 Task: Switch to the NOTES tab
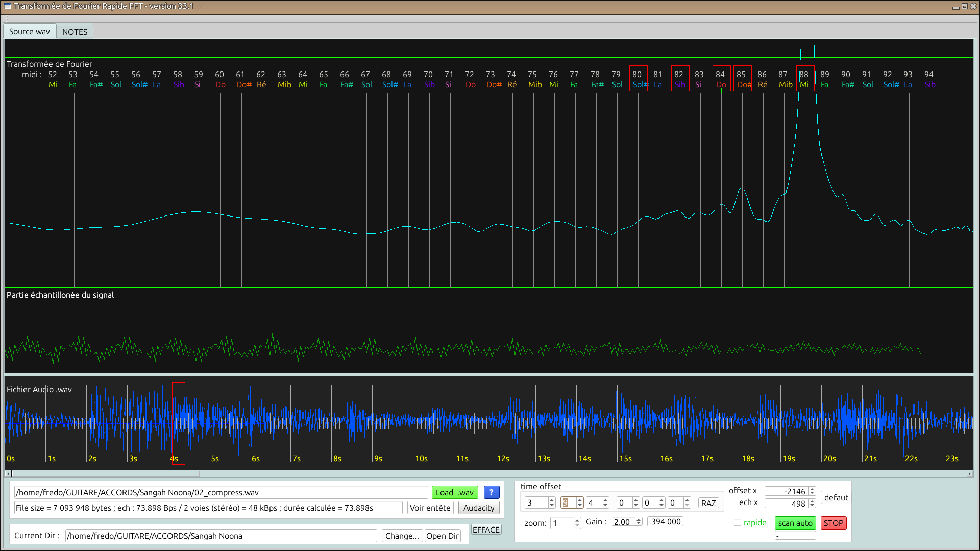coord(75,32)
